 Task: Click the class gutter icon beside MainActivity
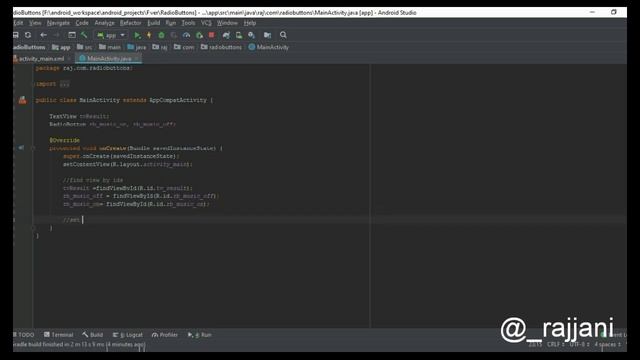(x=22, y=100)
